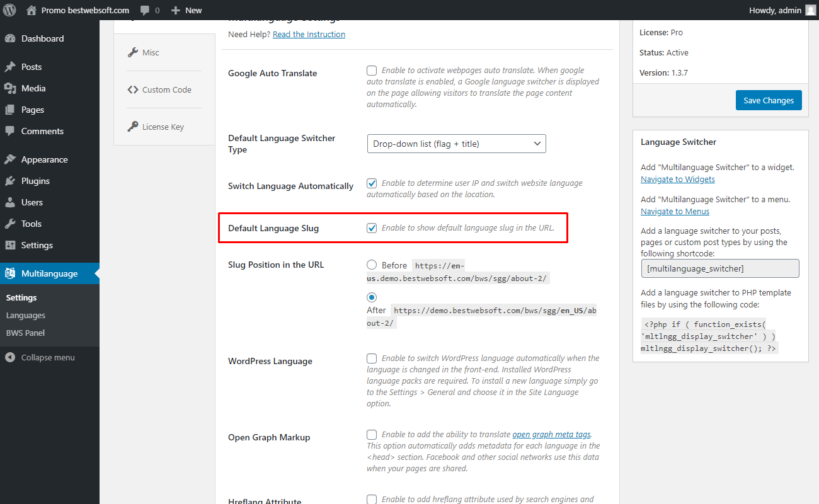Follow the Navigate to Widgets link

678,180
